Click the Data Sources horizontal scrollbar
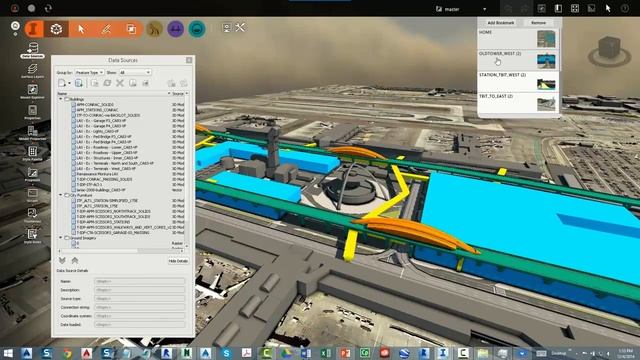 120,251
